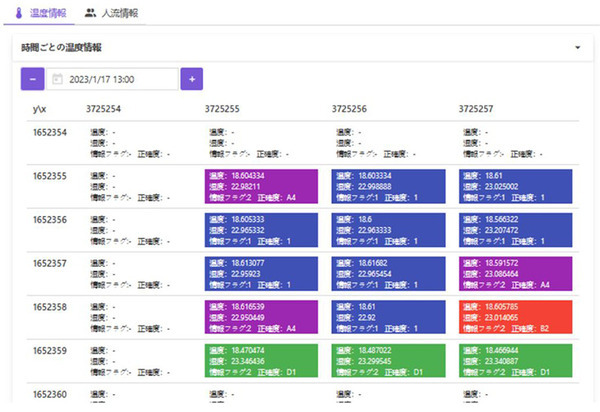Collapse the 時間ごとの温度情報 panel with arrow
The width and height of the screenshot is (600, 412).
(x=577, y=47)
